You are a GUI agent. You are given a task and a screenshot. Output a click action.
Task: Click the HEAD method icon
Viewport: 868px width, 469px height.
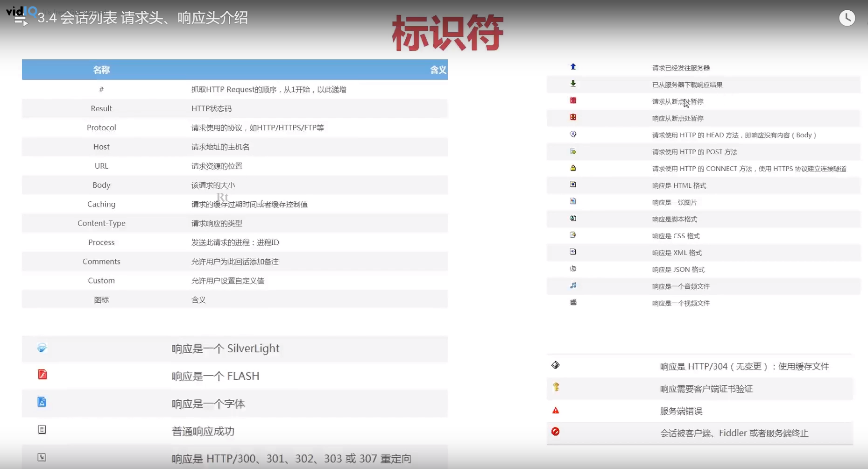point(573,134)
